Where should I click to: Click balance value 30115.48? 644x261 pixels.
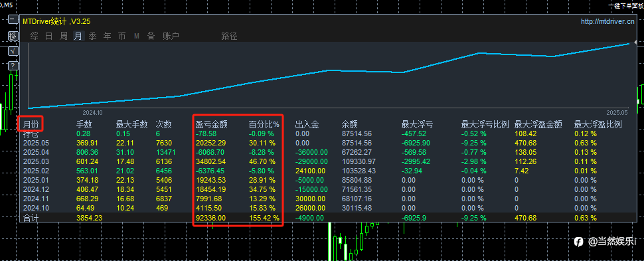click(x=356, y=208)
